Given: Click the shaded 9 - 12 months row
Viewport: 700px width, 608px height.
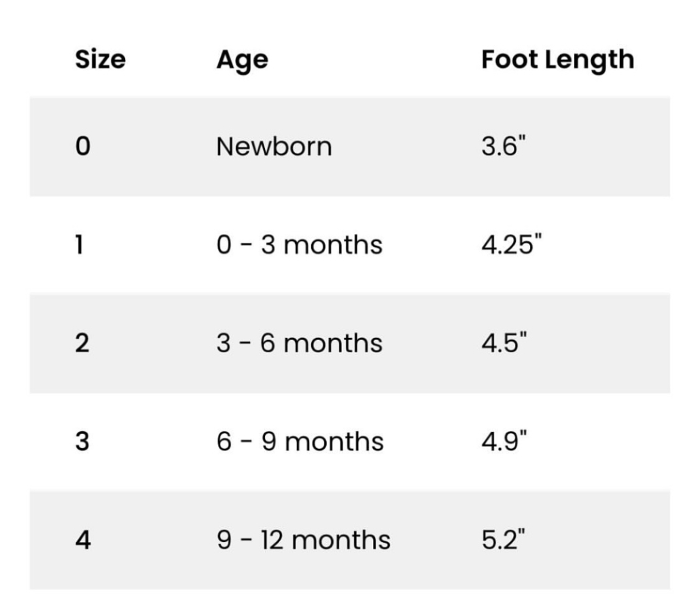Looking at the screenshot, I should [350, 539].
